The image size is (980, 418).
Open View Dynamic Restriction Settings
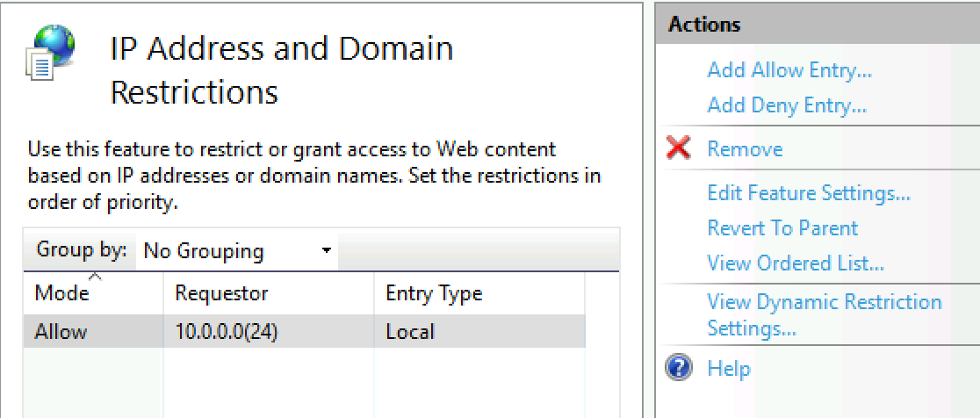point(825,315)
